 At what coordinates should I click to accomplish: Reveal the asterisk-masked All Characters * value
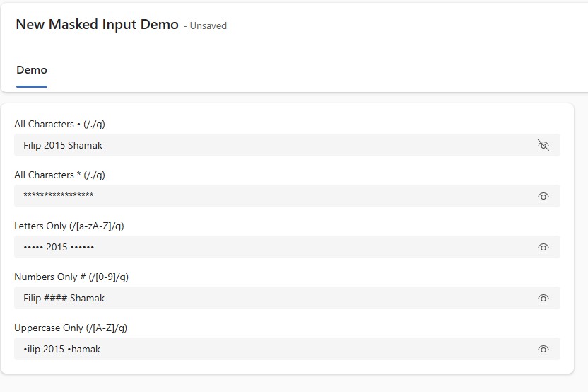pos(543,196)
